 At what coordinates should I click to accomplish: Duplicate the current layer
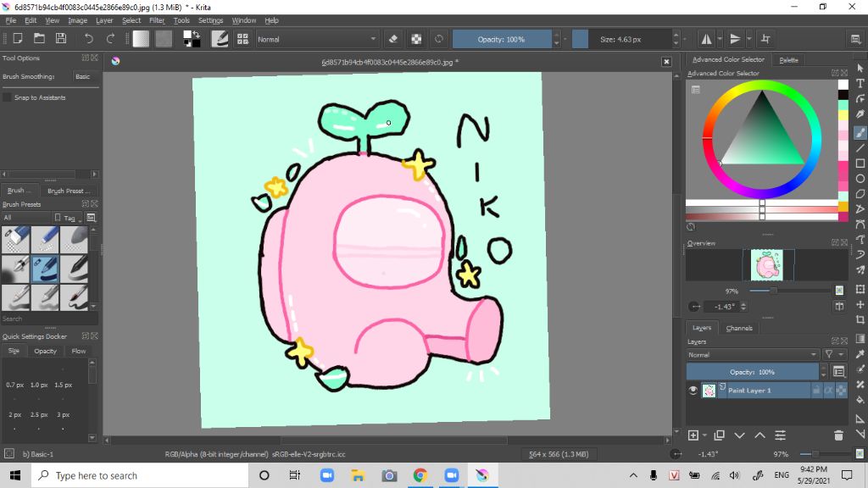719,435
